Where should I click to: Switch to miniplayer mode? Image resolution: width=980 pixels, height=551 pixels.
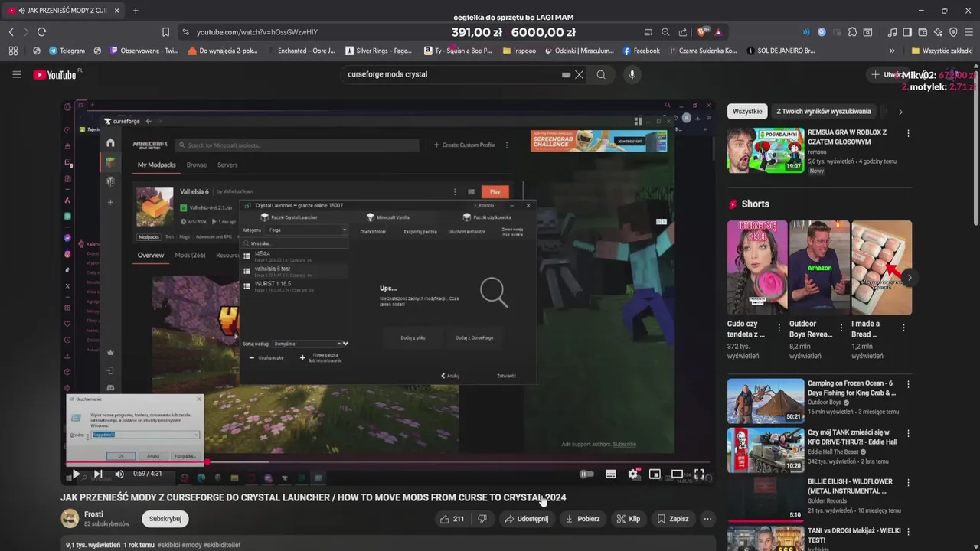click(x=655, y=474)
